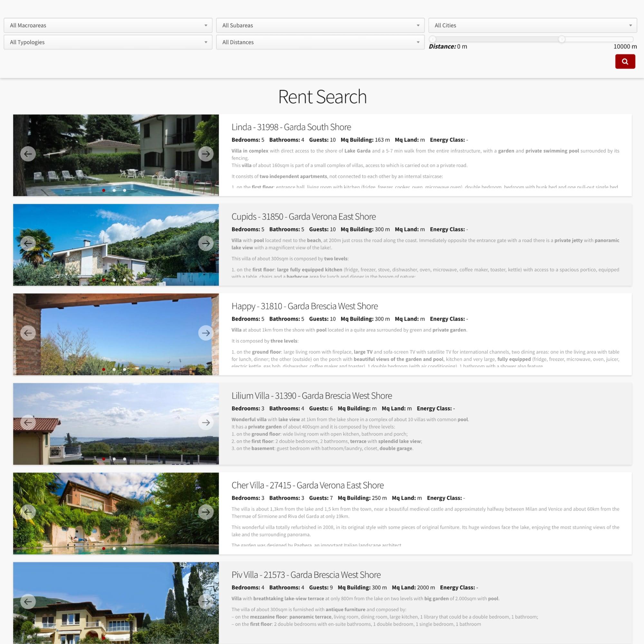644x644 pixels.
Task: Go back a photo on Lilium Villa carousel
Action: click(x=28, y=422)
